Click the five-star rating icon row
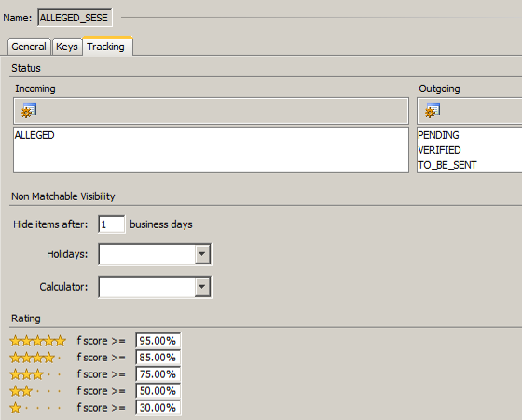This screenshot has width=522, height=420. tap(37, 341)
